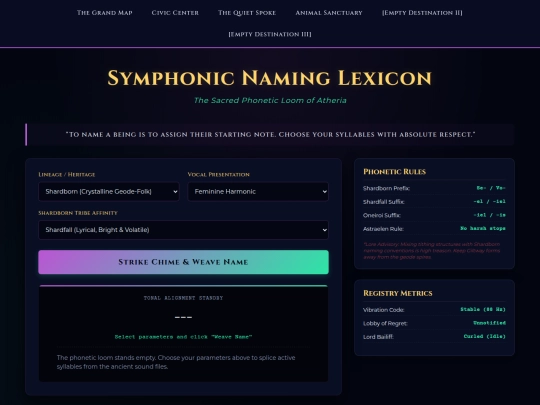Click the 'Vocal Presentation' field label
The height and width of the screenshot is (405, 540).
218,174
